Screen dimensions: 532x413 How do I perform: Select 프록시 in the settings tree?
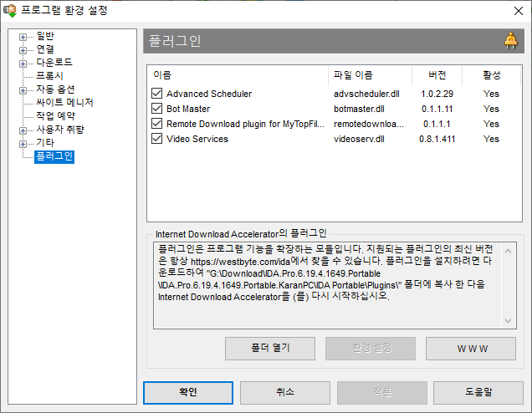pos(49,76)
